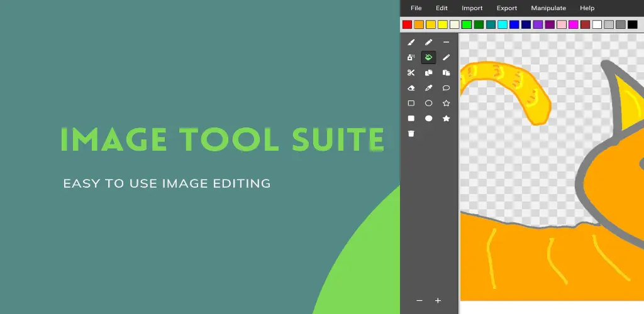The width and height of the screenshot is (644, 314).
Task: Open the Manipulate menu
Action: coord(548,8)
